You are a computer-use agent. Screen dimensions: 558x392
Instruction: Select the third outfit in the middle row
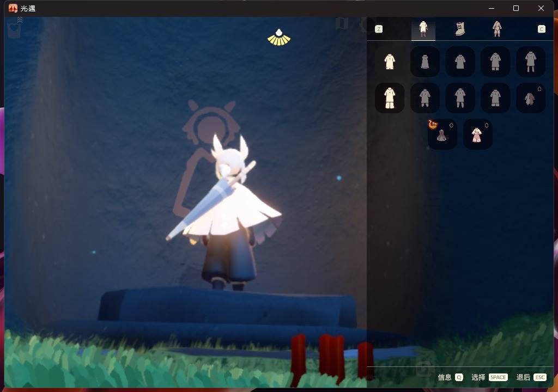point(460,98)
